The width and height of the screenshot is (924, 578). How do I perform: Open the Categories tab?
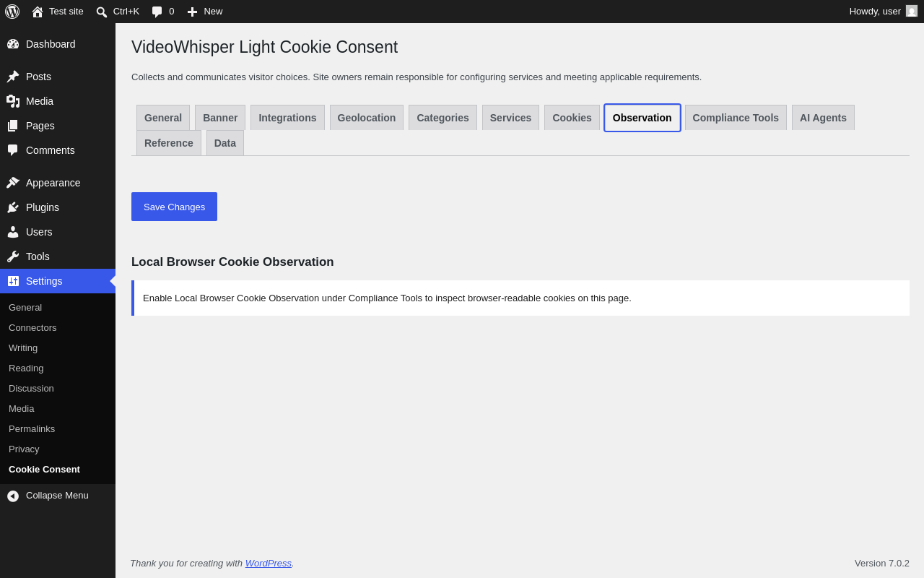443,118
